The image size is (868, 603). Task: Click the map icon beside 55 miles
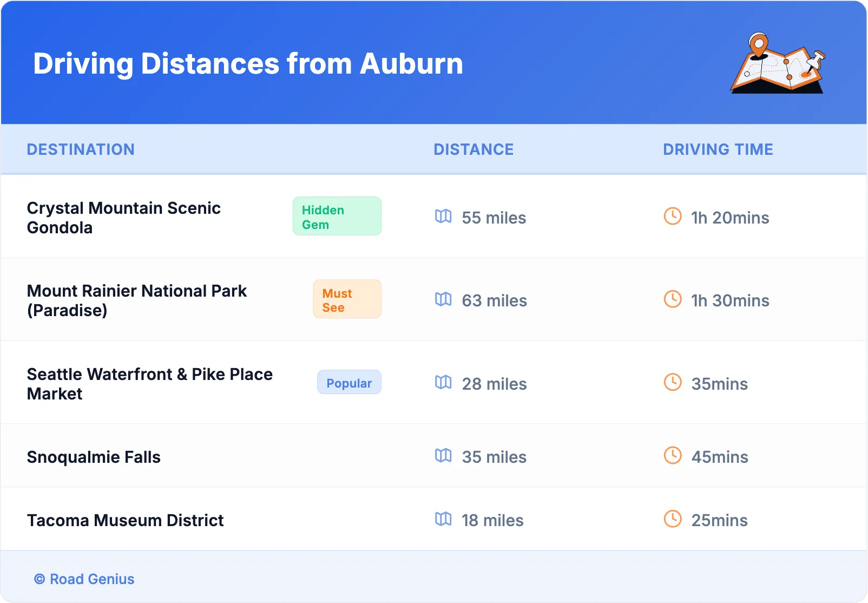point(443,217)
